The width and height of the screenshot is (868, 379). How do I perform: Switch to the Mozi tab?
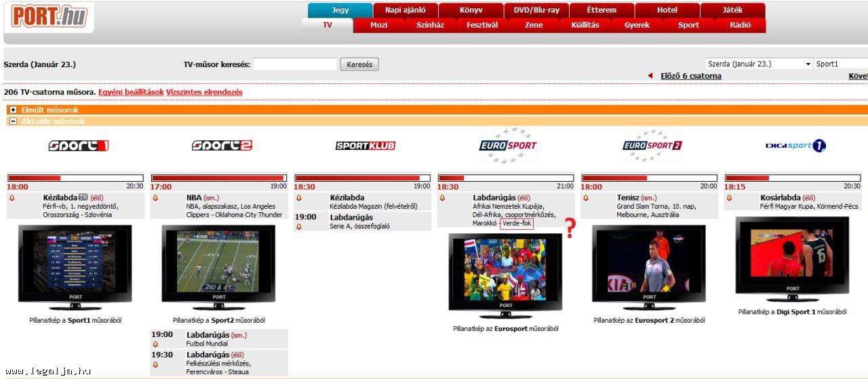coord(379,25)
